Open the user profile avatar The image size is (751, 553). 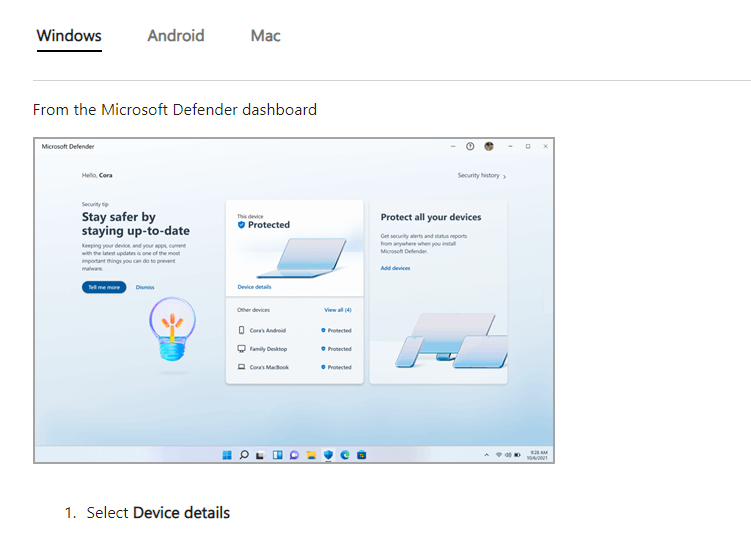coord(489,147)
